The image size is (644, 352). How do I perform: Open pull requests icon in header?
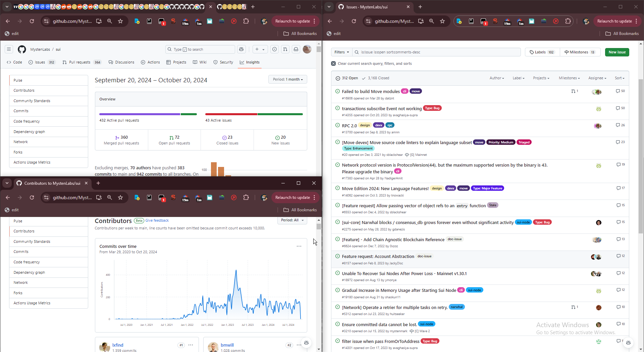click(285, 49)
